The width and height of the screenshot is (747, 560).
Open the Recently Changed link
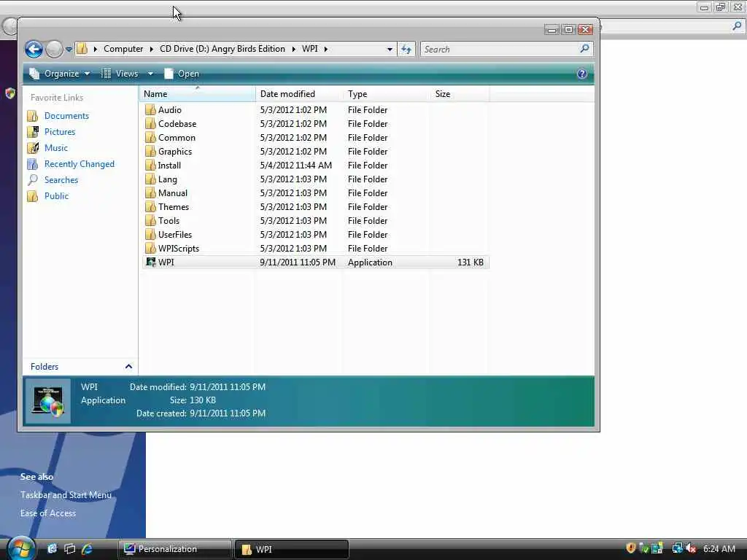click(x=79, y=164)
